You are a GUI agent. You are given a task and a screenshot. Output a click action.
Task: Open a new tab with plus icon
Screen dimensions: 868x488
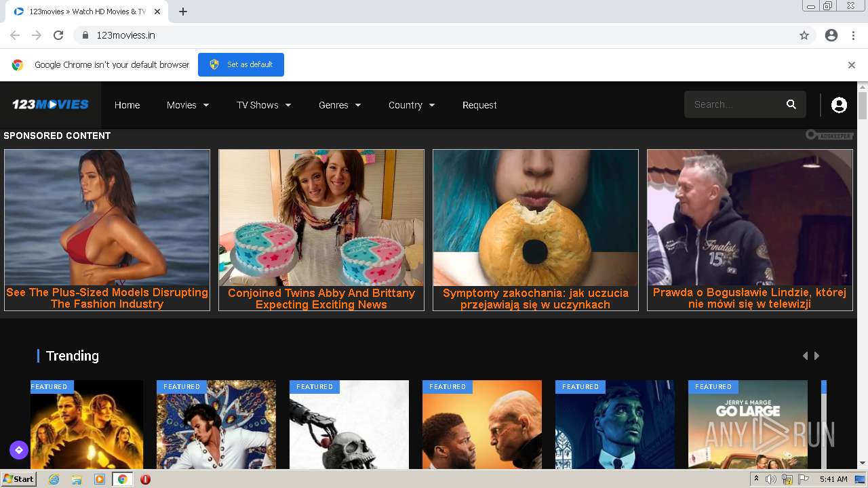[x=183, y=12]
